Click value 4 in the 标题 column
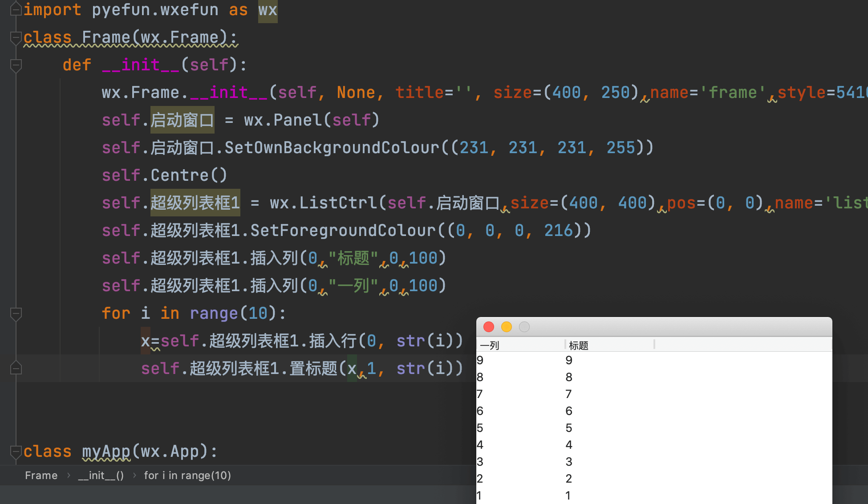This screenshot has height=504, width=868. pyautogui.click(x=569, y=445)
